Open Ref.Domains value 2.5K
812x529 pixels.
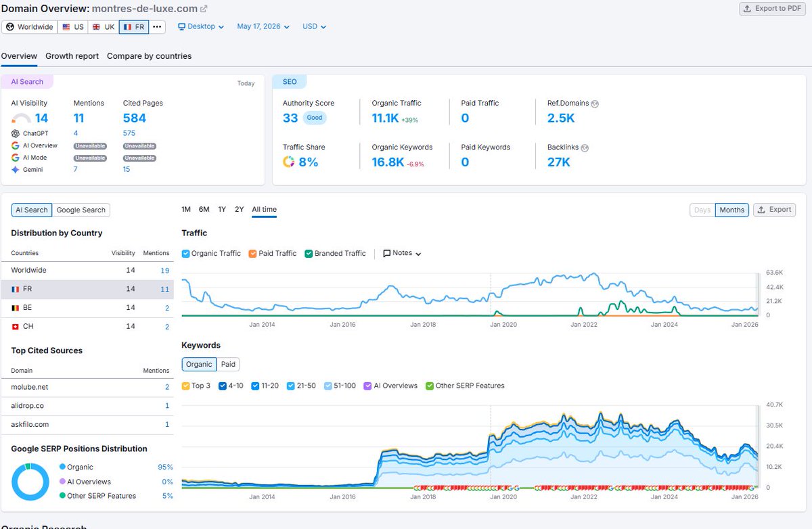click(x=561, y=118)
